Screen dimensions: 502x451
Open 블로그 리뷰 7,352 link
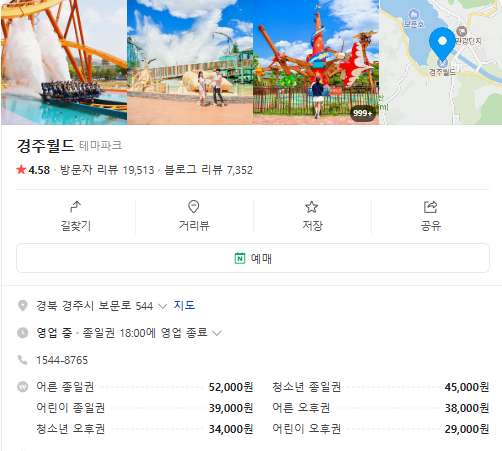pos(208,170)
